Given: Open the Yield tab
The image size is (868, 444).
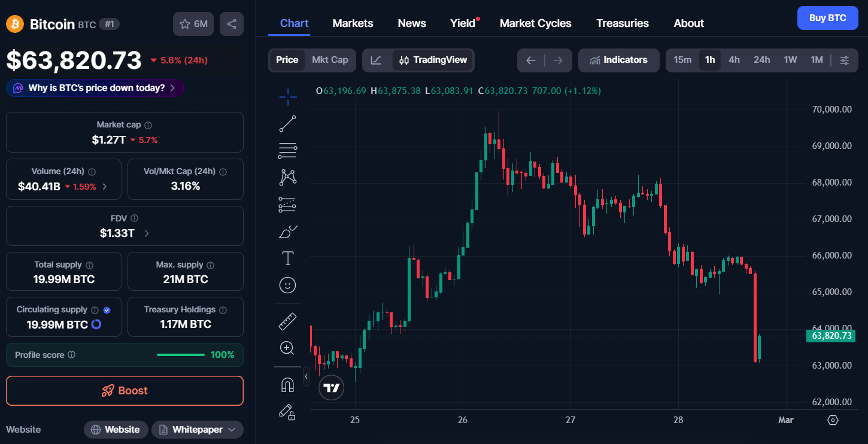Looking at the screenshot, I should pyautogui.click(x=463, y=23).
